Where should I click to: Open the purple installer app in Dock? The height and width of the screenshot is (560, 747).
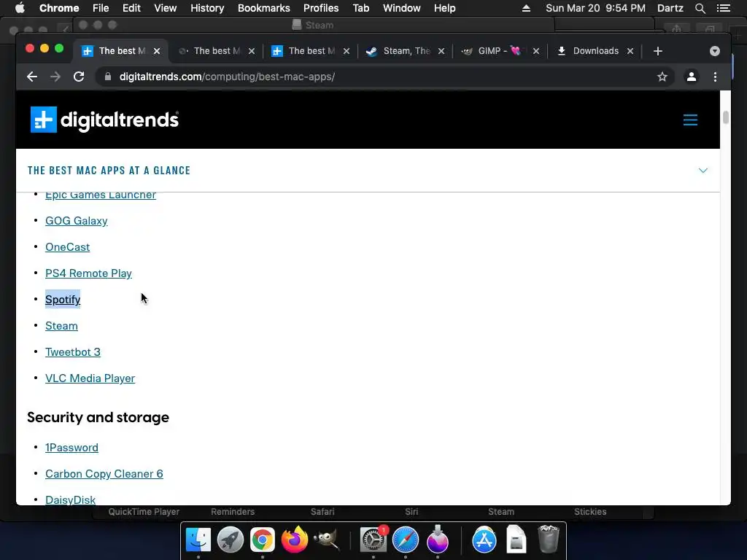coord(438,540)
